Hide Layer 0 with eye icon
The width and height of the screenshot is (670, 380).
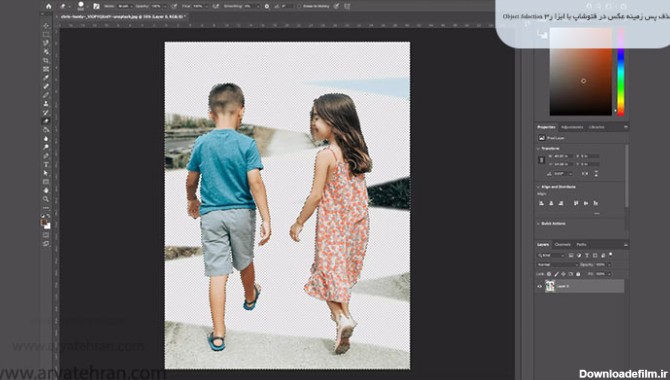(539, 286)
